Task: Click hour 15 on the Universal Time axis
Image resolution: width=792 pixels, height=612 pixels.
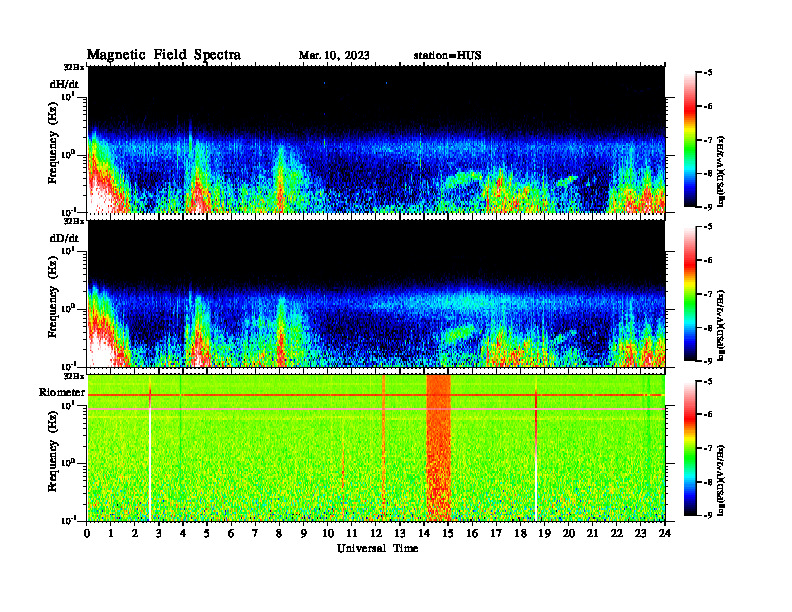Action: point(448,534)
